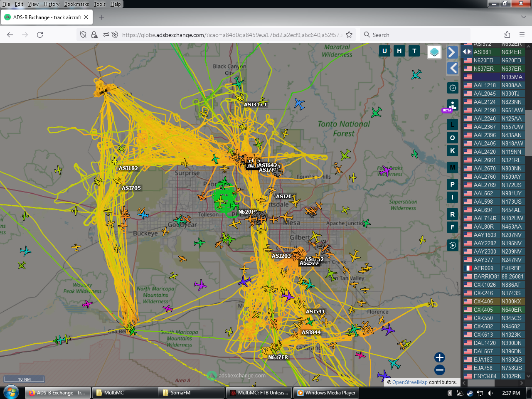Viewport: 532px width, 399px height.
Task: Open the Steam tray icon
Action: point(470,393)
